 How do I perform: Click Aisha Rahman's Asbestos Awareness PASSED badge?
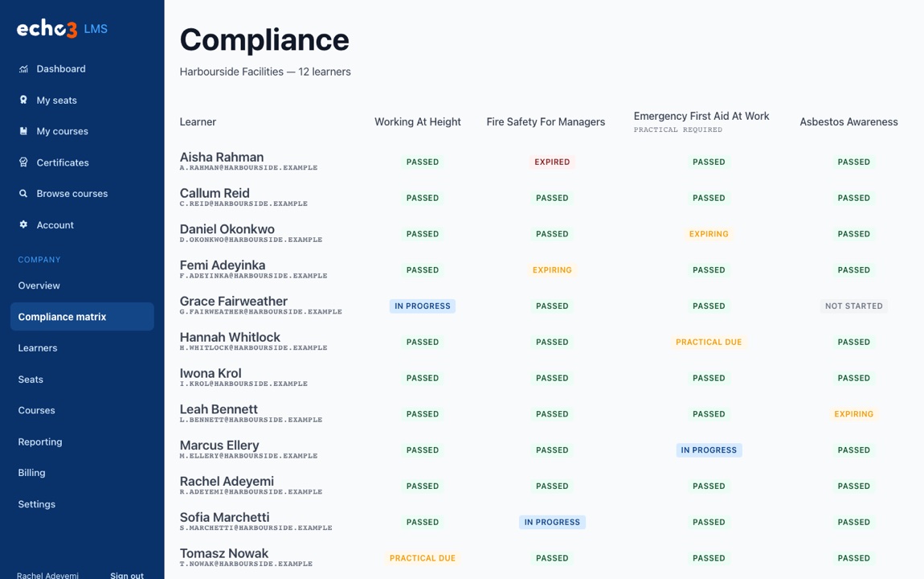[854, 162]
